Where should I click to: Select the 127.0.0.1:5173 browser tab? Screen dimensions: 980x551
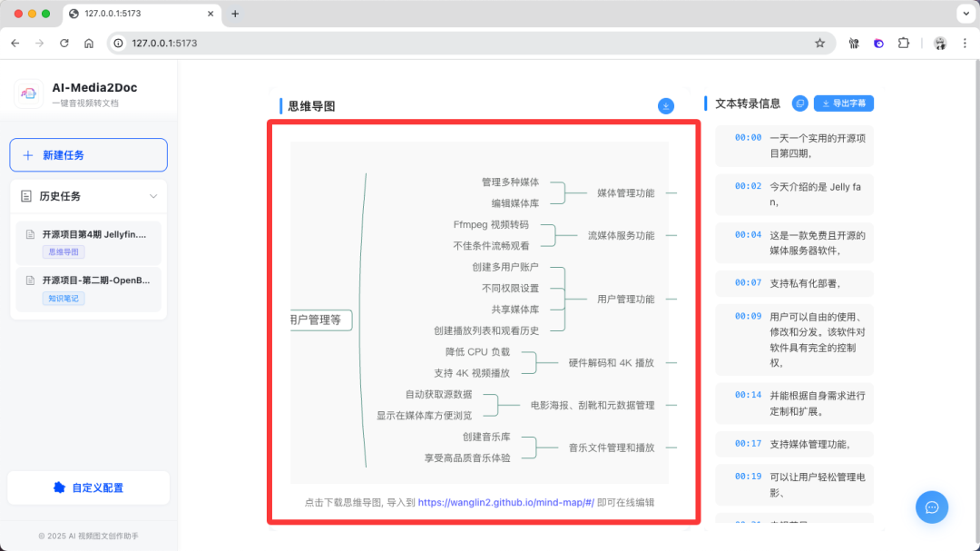pos(142,14)
